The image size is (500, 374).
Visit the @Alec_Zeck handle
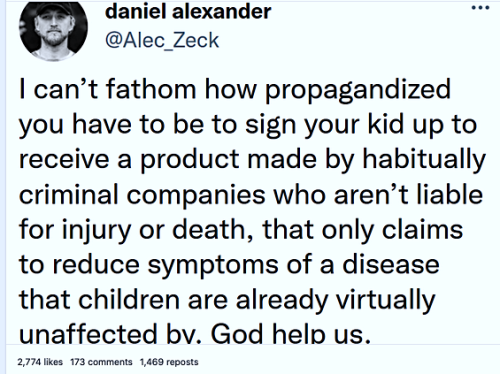click(162, 41)
